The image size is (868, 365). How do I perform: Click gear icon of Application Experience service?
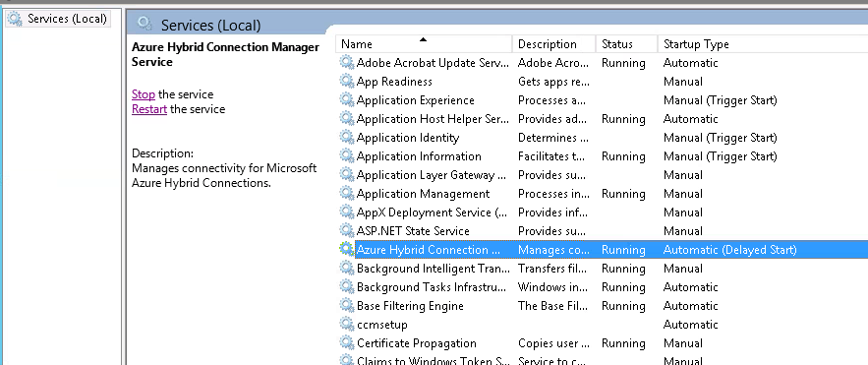pyautogui.click(x=347, y=99)
